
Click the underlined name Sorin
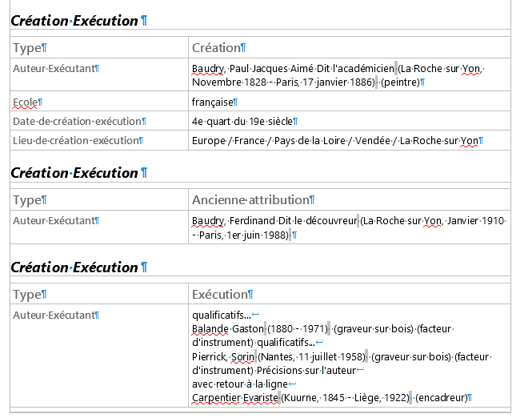242,357
